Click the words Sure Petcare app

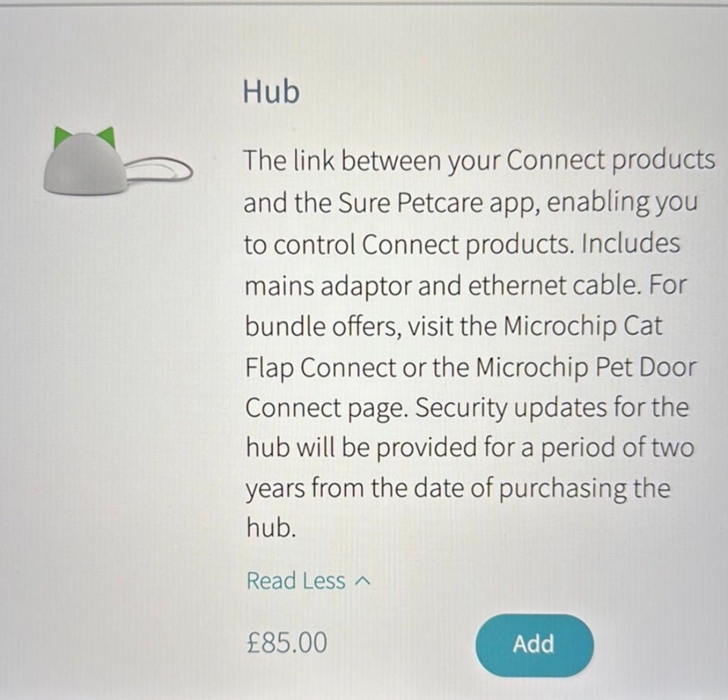438,203
